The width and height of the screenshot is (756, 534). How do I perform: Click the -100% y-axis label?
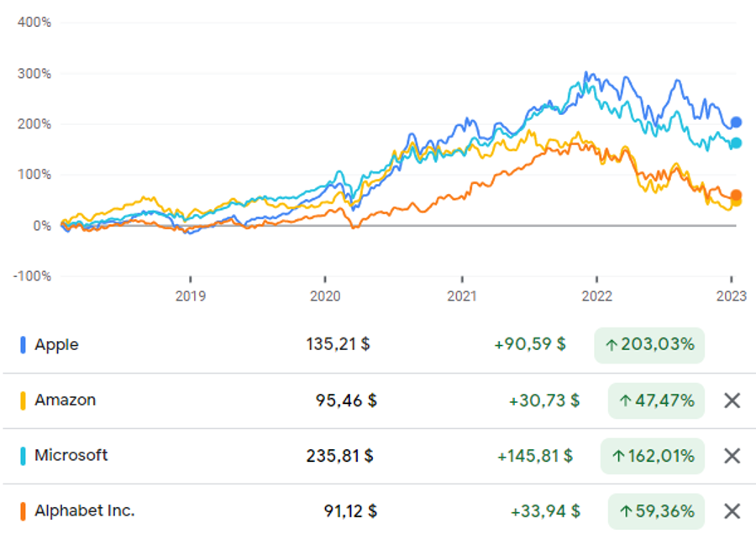32,276
